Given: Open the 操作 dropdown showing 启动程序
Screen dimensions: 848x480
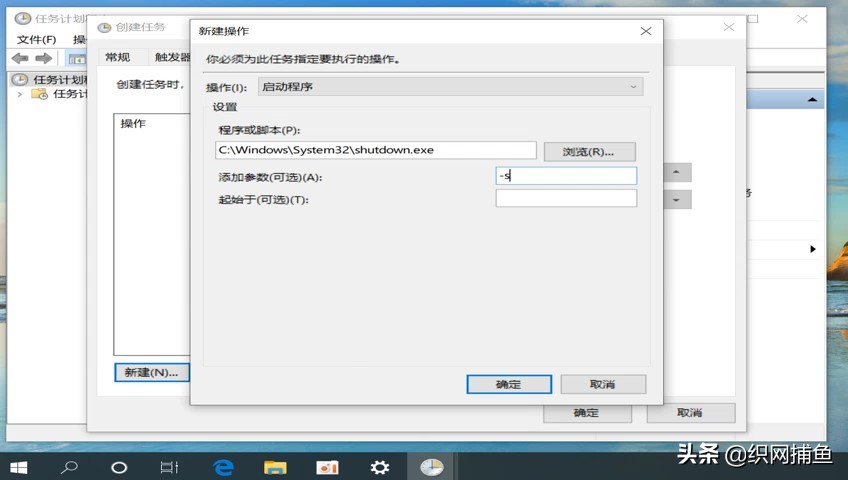Looking at the screenshot, I should (x=450, y=86).
